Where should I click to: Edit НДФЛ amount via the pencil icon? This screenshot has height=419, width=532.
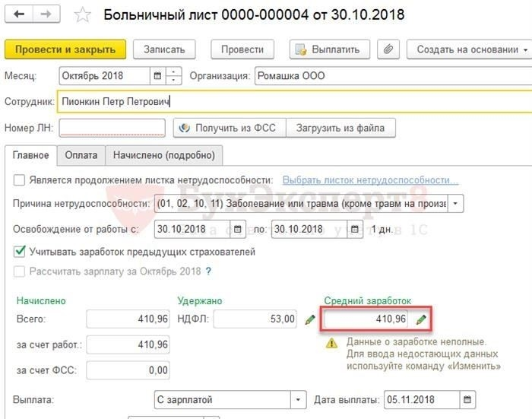(310, 319)
